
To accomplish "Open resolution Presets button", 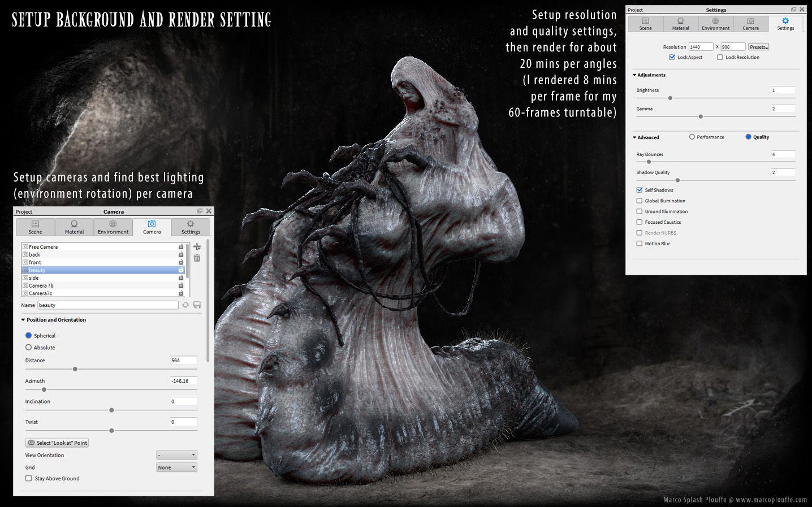I will click(758, 47).
